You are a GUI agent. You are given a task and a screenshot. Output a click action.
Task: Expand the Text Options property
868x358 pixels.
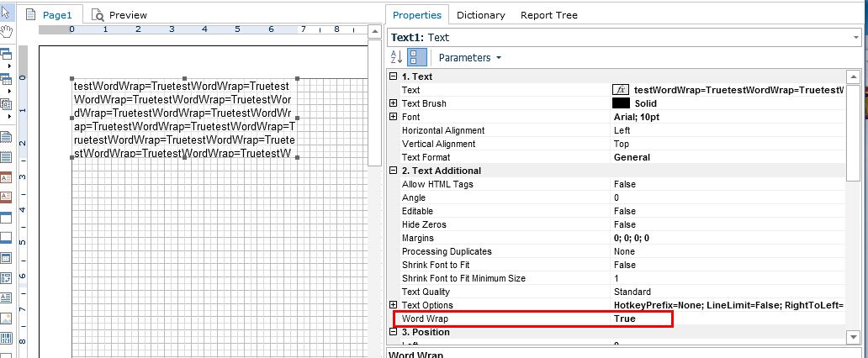click(x=393, y=305)
